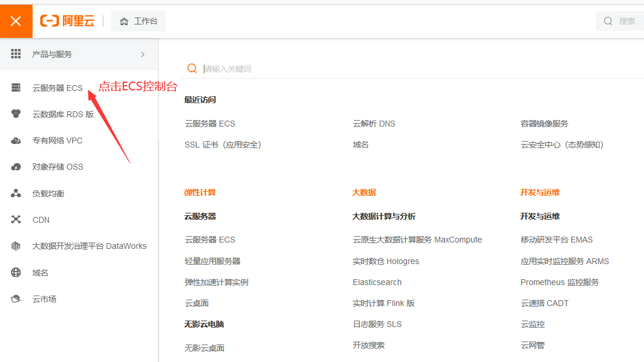Click the 负载均衡 icon
Screen dimensions: 644x362
point(16,194)
